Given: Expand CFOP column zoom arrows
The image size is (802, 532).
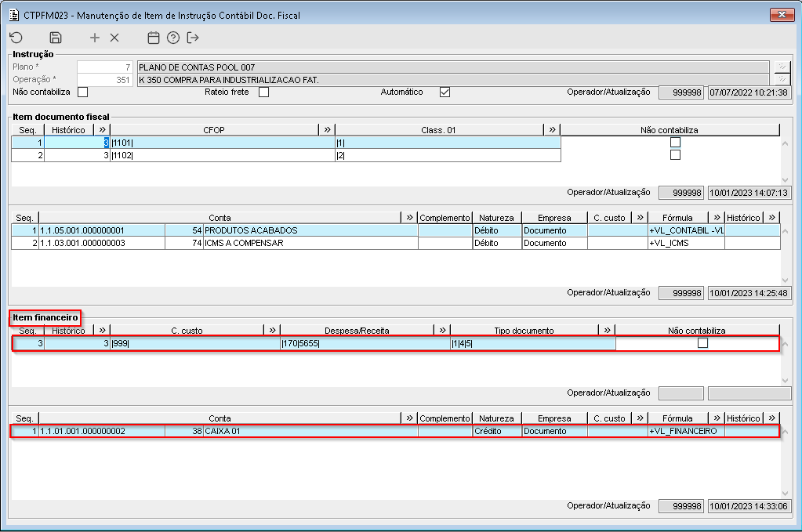Looking at the screenshot, I should click(327, 130).
